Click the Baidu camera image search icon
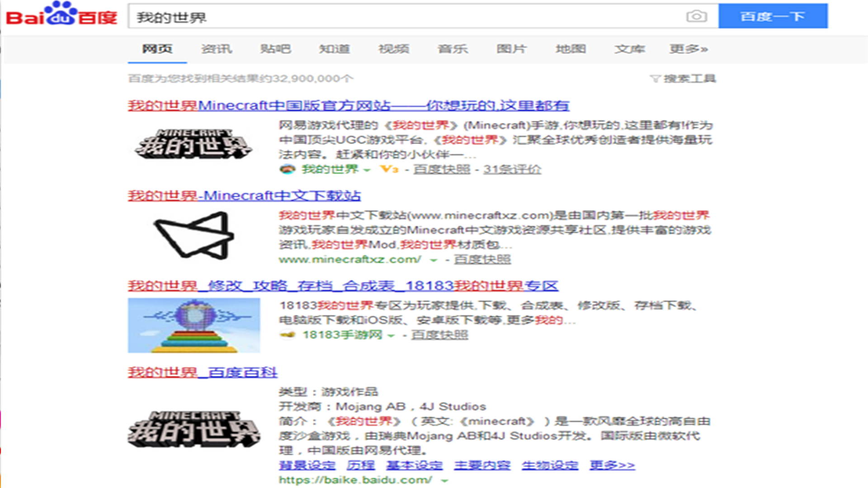 (x=696, y=17)
